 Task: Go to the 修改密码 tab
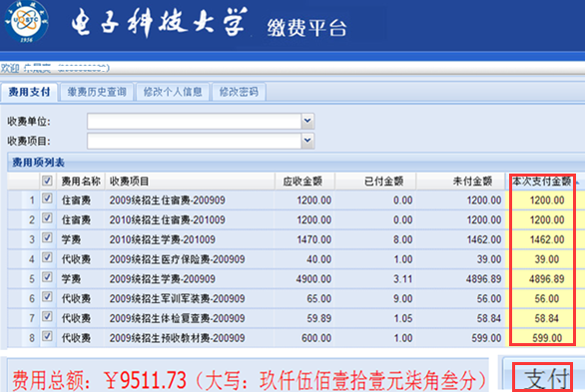(239, 92)
